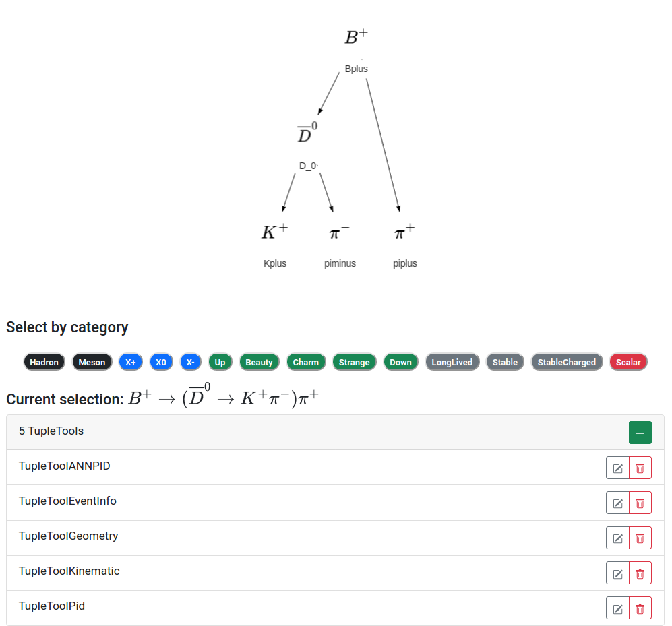Edit the TupleToolANNPID entry
The image size is (672, 626).
pyautogui.click(x=617, y=468)
